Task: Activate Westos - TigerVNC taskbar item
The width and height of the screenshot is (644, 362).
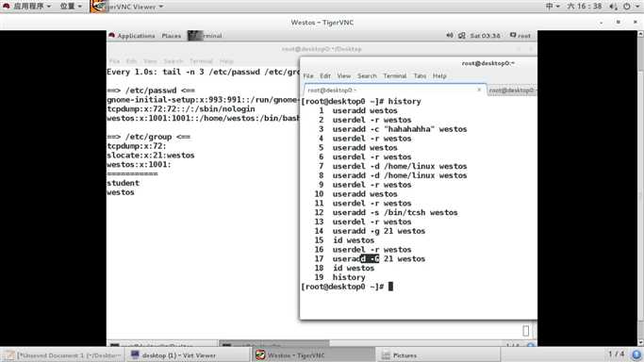Action: pyautogui.click(x=313, y=355)
